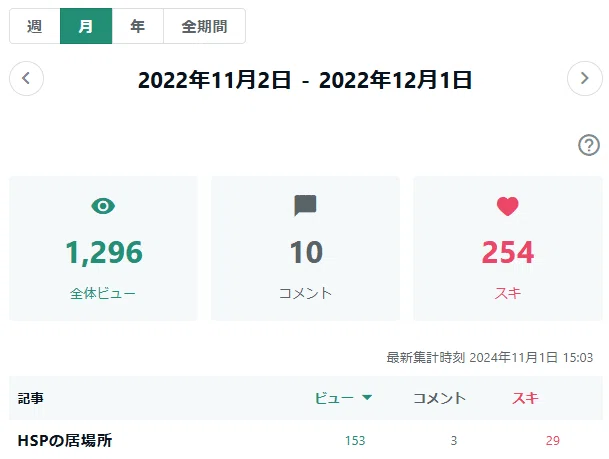Image resolution: width=609 pixels, height=459 pixels.
Task: Click the pink heart icon
Action: (x=508, y=206)
